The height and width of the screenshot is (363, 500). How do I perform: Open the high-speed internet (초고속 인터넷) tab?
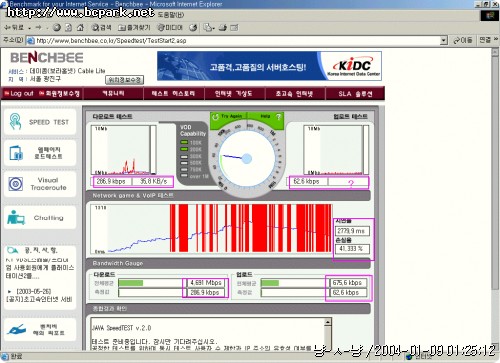(x=294, y=93)
